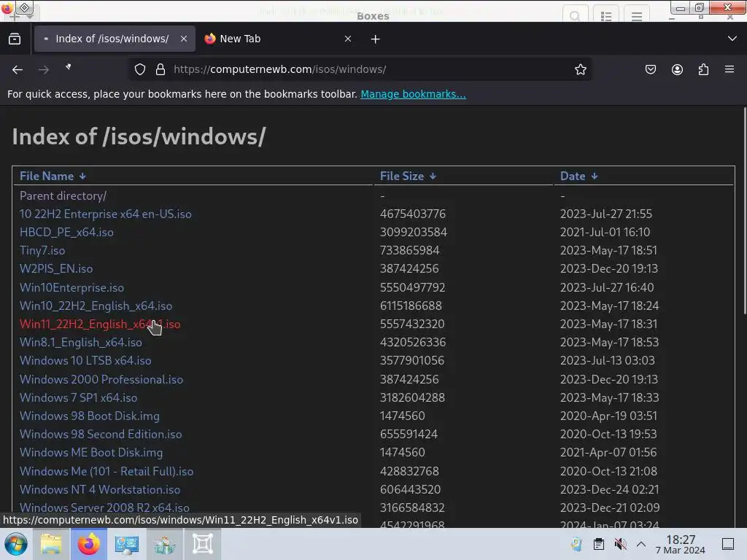Open Manage bookmarks link
747x560 pixels.
pos(413,94)
